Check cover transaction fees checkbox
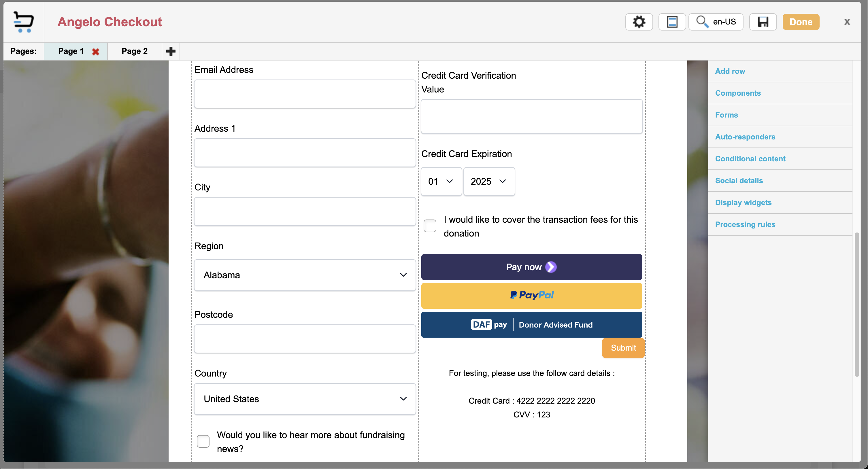Screen dimensions: 868x469 (430, 226)
